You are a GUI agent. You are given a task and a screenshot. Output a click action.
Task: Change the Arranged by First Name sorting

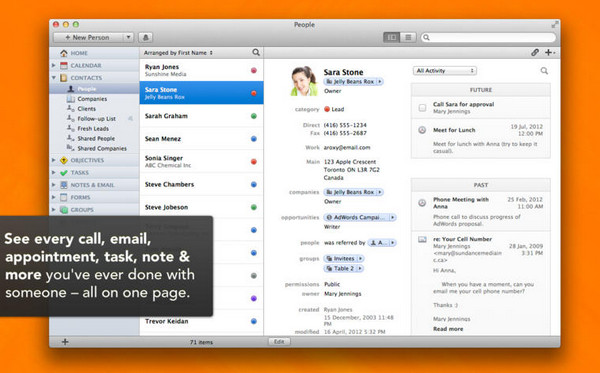tap(178, 53)
